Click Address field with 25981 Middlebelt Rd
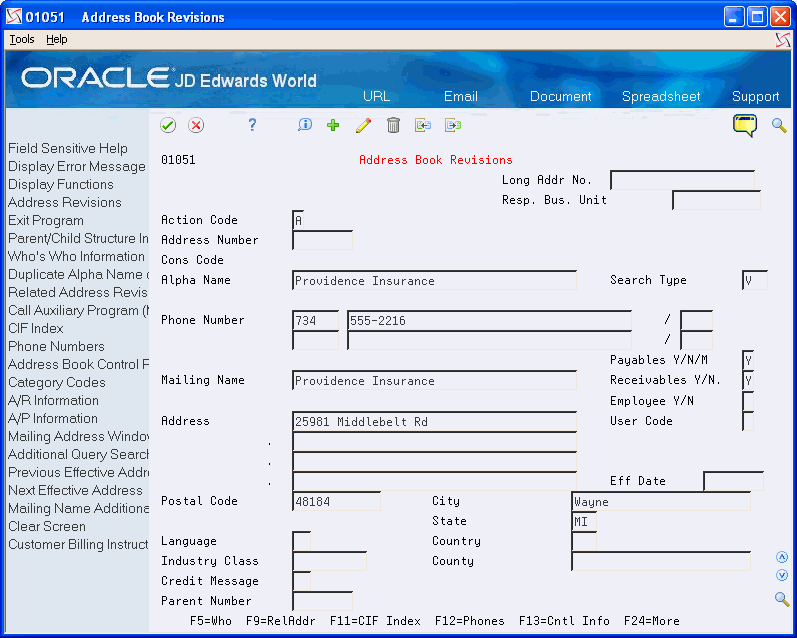Image resolution: width=797 pixels, height=638 pixels. click(x=435, y=421)
